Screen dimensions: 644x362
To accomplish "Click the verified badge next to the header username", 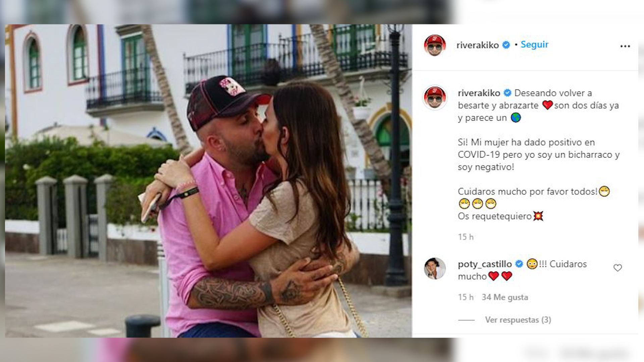I will click(x=506, y=45).
